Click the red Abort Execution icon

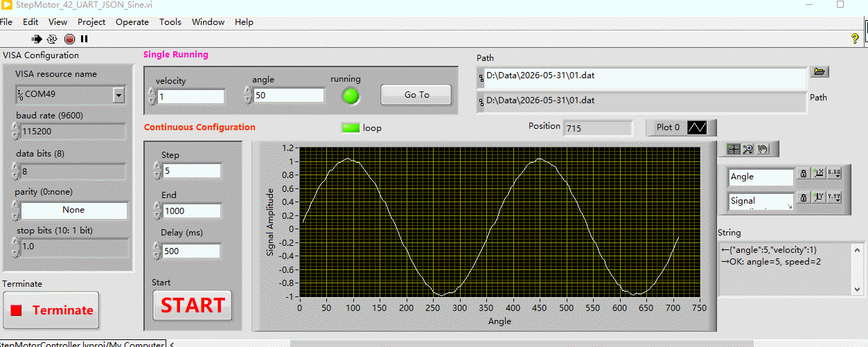[x=69, y=39]
